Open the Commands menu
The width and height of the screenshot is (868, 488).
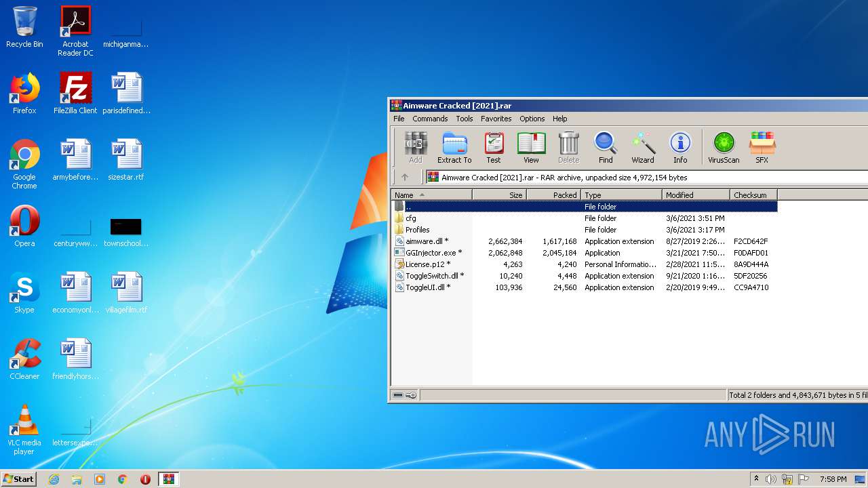point(430,119)
